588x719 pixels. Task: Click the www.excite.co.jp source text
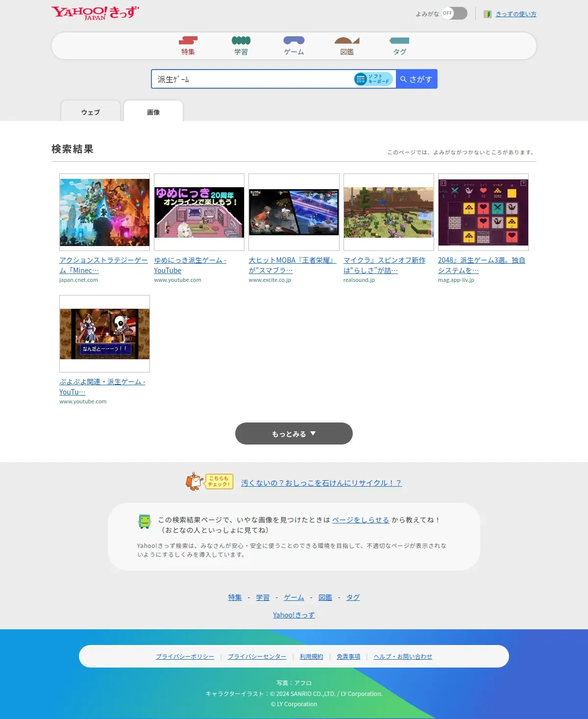pyautogui.click(x=269, y=280)
